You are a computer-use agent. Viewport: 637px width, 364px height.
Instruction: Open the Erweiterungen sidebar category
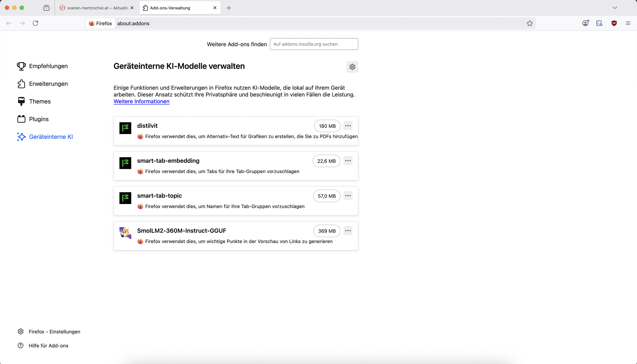[43, 84]
